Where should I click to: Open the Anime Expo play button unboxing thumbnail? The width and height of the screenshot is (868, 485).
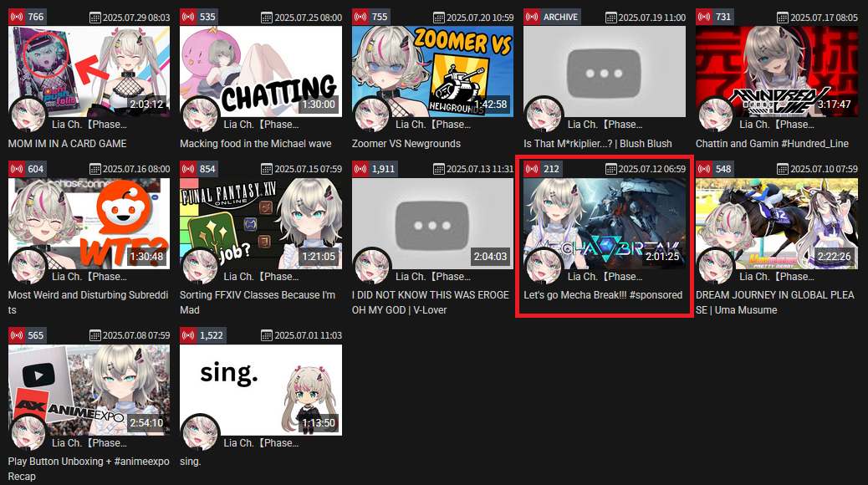click(x=89, y=390)
